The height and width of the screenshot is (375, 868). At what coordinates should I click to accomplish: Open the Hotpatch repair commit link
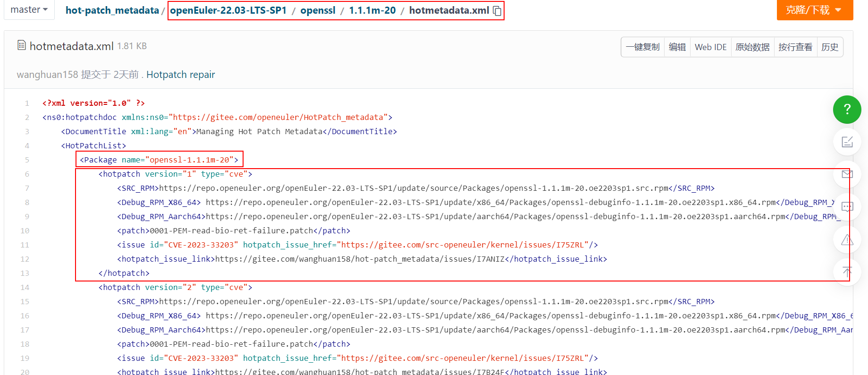tap(180, 75)
